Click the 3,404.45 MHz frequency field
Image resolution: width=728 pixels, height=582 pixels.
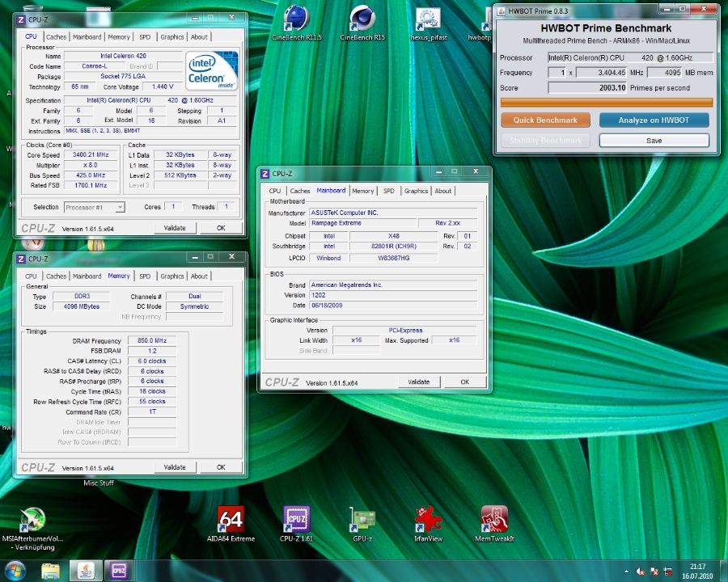[x=602, y=73]
